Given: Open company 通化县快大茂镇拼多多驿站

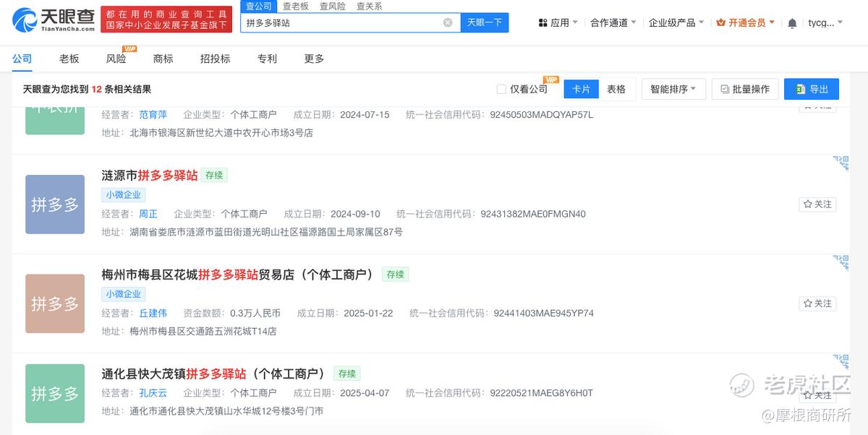Looking at the screenshot, I should pos(213,374).
